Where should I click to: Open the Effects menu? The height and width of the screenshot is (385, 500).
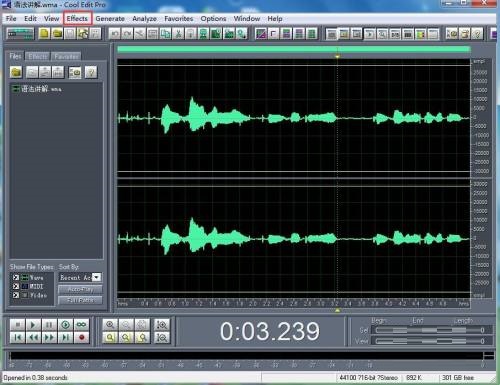pos(77,18)
